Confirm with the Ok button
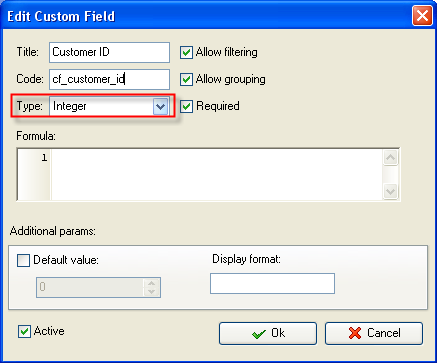Screen dimensions: 437x363 (x=268, y=333)
